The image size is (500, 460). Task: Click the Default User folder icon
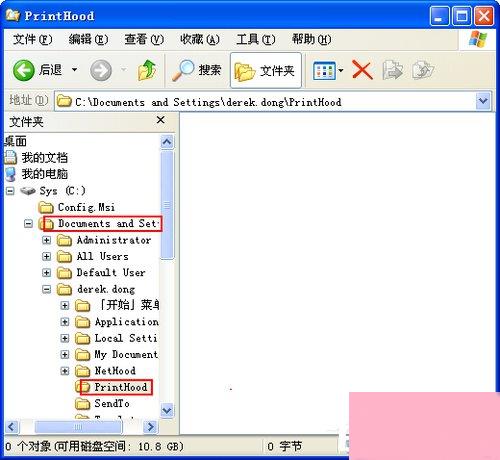pyautogui.click(x=64, y=273)
